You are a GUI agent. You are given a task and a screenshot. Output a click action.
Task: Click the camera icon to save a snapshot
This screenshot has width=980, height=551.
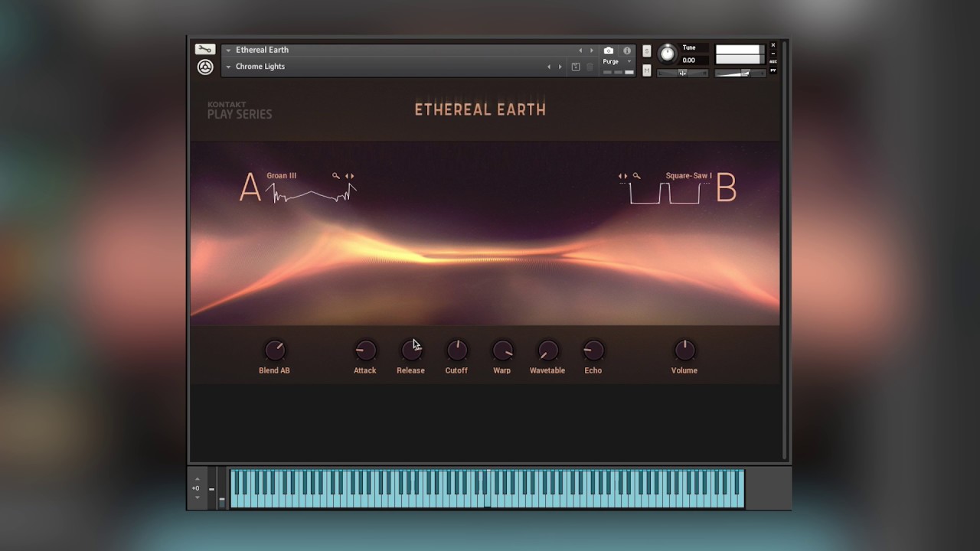click(x=609, y=51)
